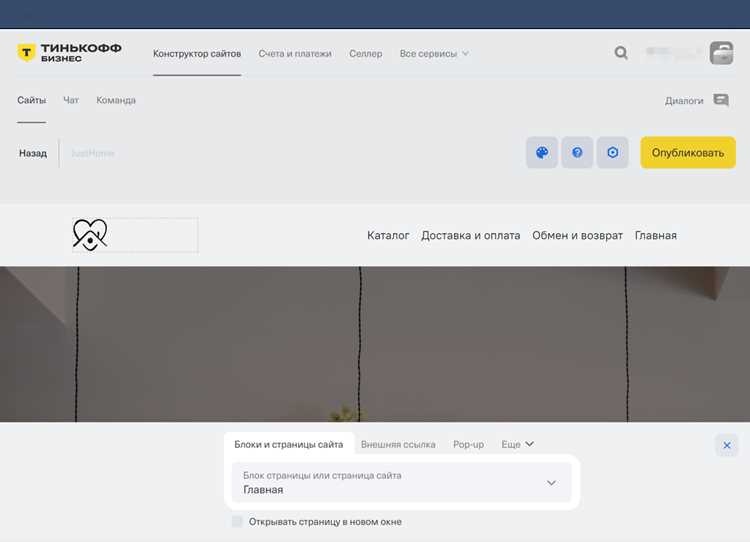Viewport: 750px width, 542px height.
Task: Select the Chat subtab
Action: click(x=71, y=100)
